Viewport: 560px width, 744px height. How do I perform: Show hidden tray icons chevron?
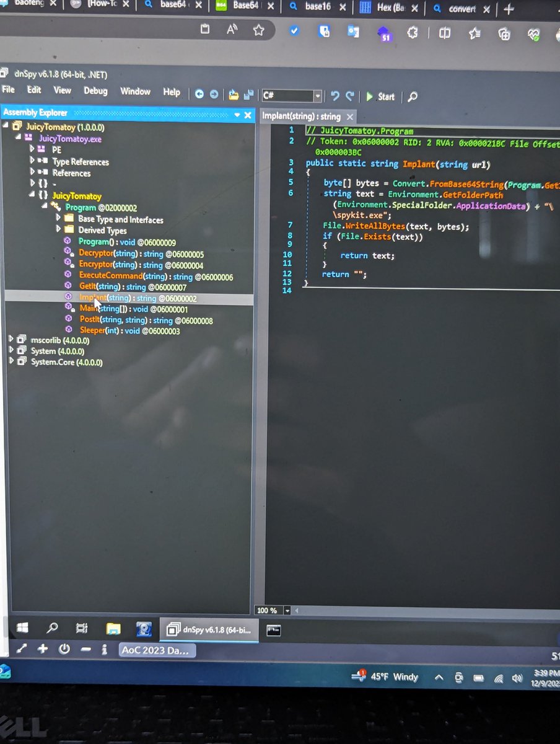click(439, 678)
